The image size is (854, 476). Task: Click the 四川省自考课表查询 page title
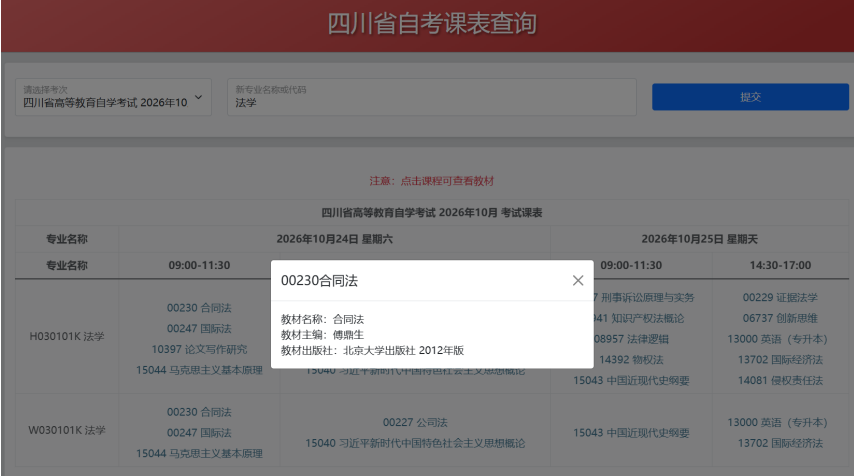pyautogui.click(x=432, y=23)
